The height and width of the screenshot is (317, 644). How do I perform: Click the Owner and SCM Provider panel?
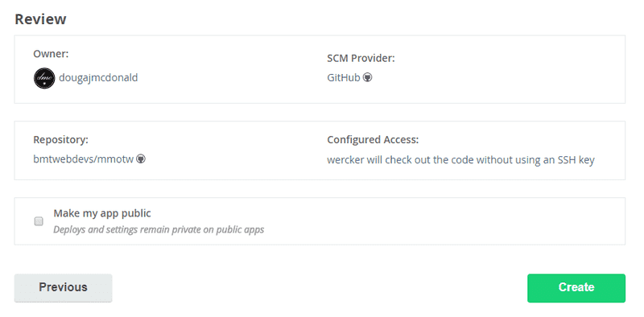pos(320,69)
